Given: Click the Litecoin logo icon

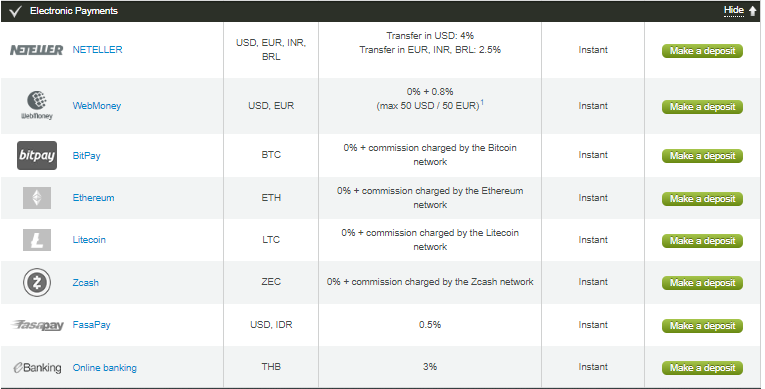Looking at the screenshot, I should pos(37,240).
